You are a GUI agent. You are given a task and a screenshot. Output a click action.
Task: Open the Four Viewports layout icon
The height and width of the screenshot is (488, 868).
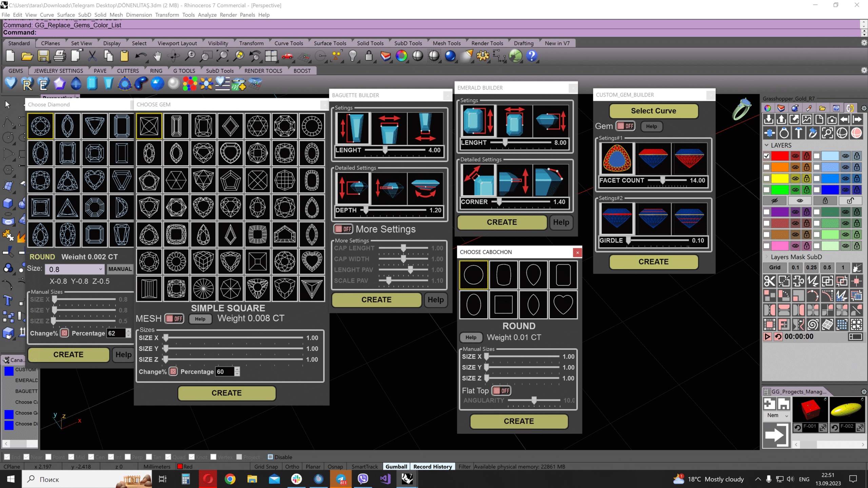(271, 56)
